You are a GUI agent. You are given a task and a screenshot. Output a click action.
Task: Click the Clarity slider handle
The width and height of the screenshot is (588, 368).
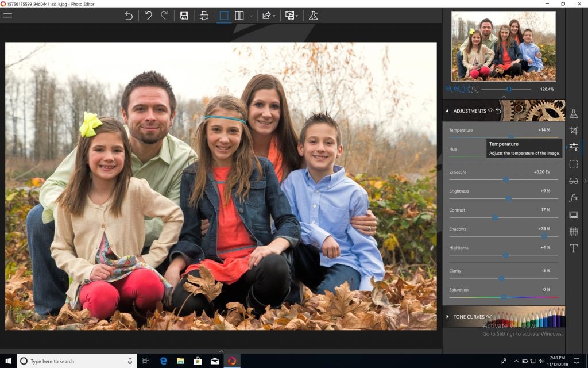pos(501,278)
